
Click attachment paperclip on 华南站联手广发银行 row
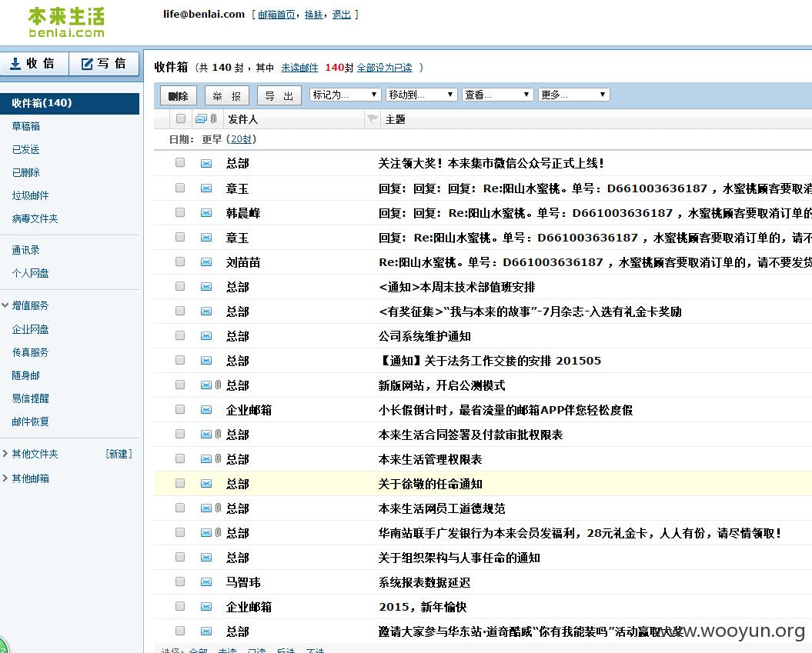click(x=218, y=532)
